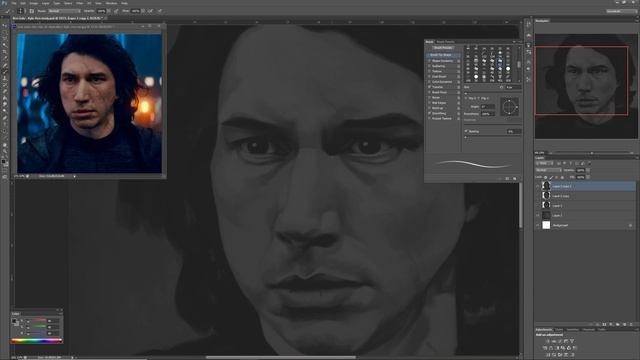The width and height of the screenshot is (640, 360).
Task: Switch to Brush Presets tab
Action: 445,42
